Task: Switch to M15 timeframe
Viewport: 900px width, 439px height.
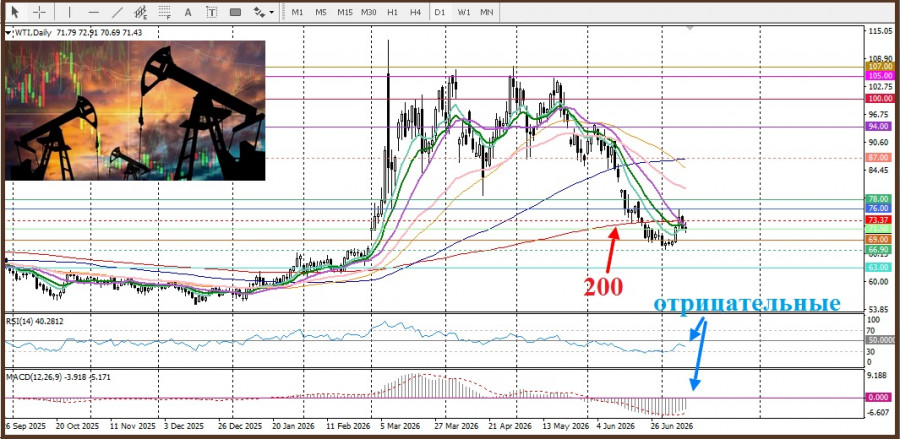Action: point(344,11)
